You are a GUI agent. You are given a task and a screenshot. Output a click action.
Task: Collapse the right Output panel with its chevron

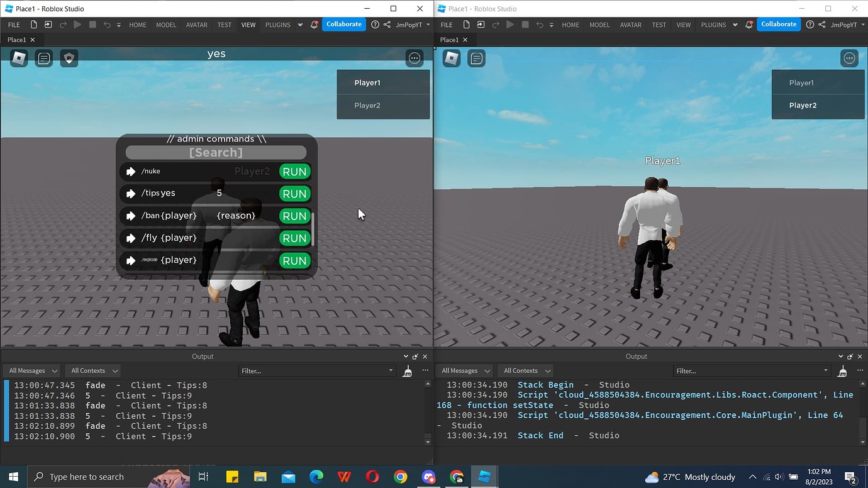point(840,356)
